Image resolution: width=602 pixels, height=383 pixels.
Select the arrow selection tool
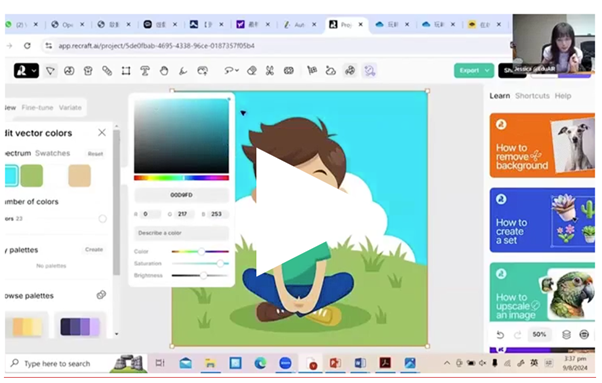click(50, 71)
